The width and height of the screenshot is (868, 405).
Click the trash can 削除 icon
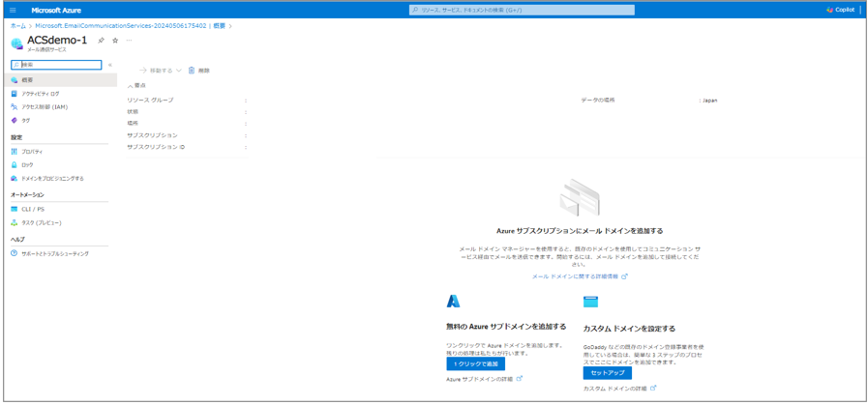[x=192, y=71]
